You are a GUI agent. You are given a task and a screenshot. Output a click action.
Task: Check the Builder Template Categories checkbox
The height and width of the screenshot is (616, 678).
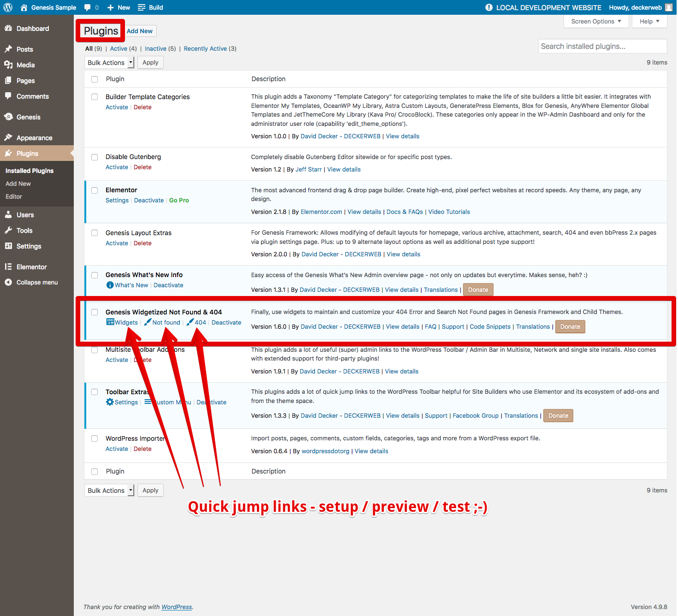[95, 97]
